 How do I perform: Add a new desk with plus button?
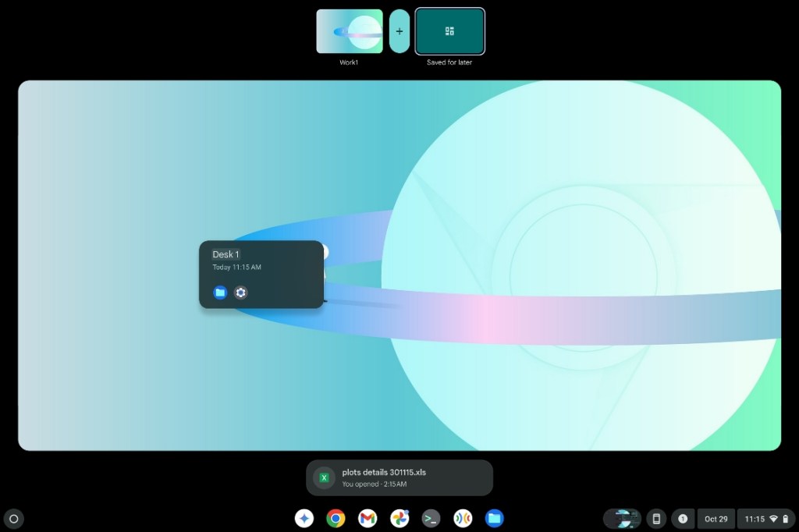pos(399,31)
